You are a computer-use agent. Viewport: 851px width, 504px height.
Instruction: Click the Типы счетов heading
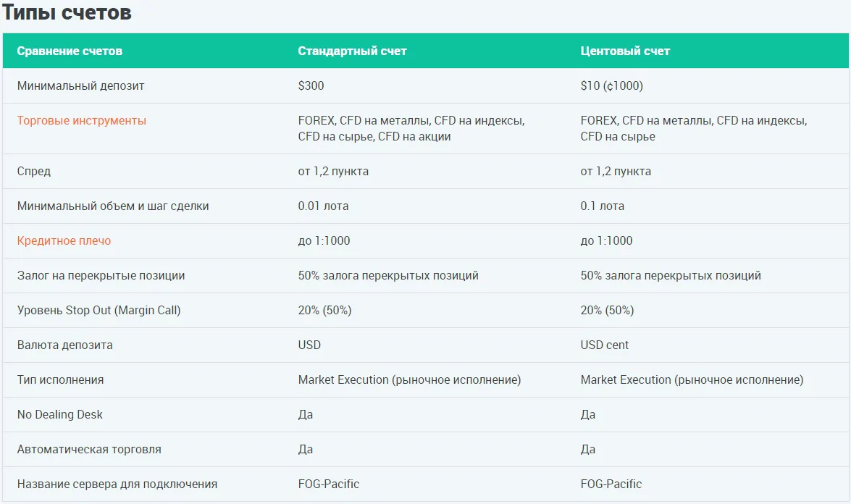tap(66, 12)
